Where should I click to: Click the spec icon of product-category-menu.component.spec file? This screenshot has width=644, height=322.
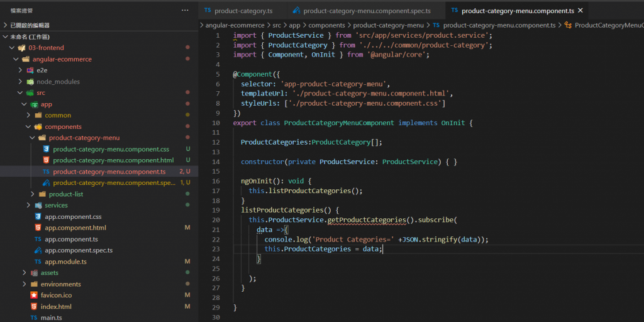pyautogui.click(x=46, y=183)
